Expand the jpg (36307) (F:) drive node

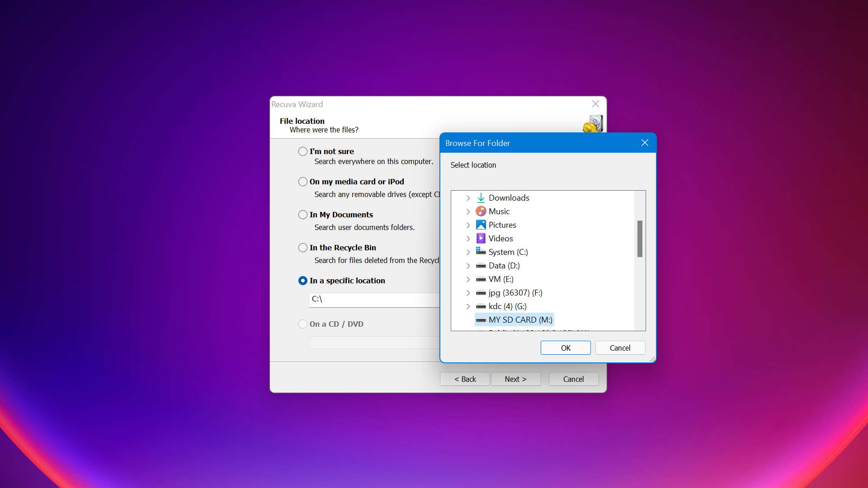pyautogui.click(x=468, y=293)
